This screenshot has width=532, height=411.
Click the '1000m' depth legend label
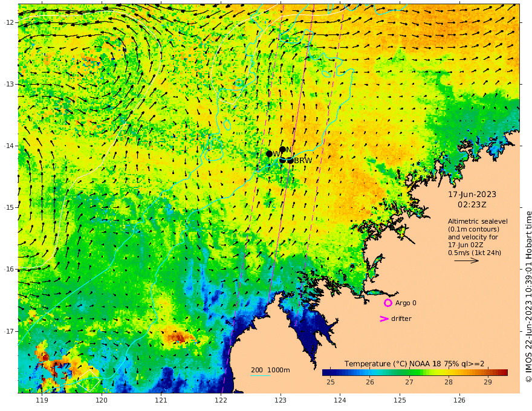pos(279,370)
